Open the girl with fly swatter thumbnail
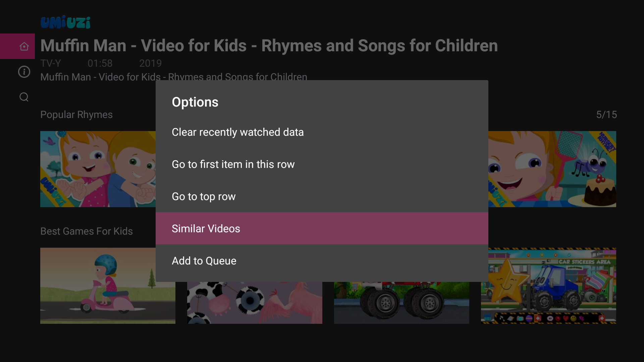Image resolution: width=644 pixels, height=362 pixels. 552,169
